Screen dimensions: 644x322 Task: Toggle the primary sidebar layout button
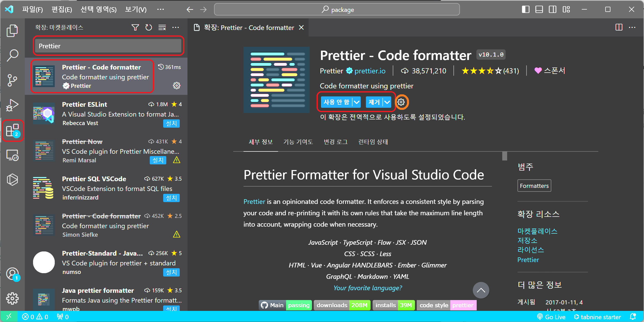coord(525,10)
